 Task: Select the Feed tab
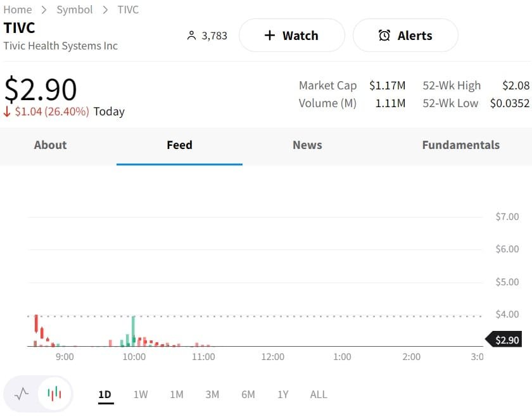[x=179, y=145]
